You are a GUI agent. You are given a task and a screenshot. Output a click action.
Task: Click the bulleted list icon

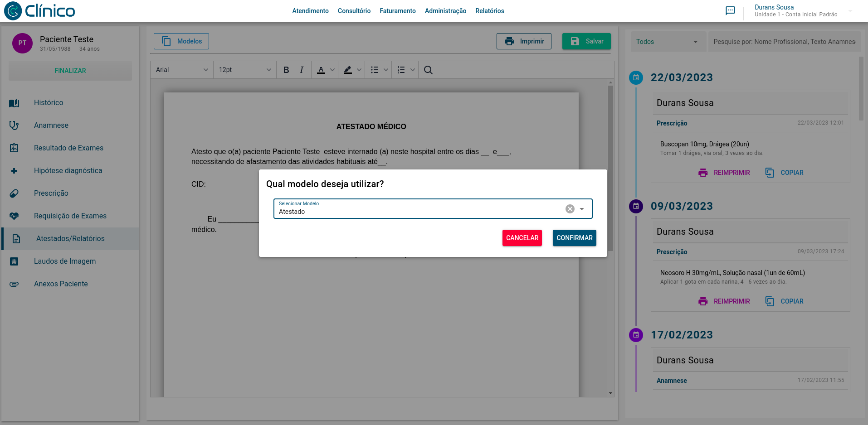(x=375, y=70)
